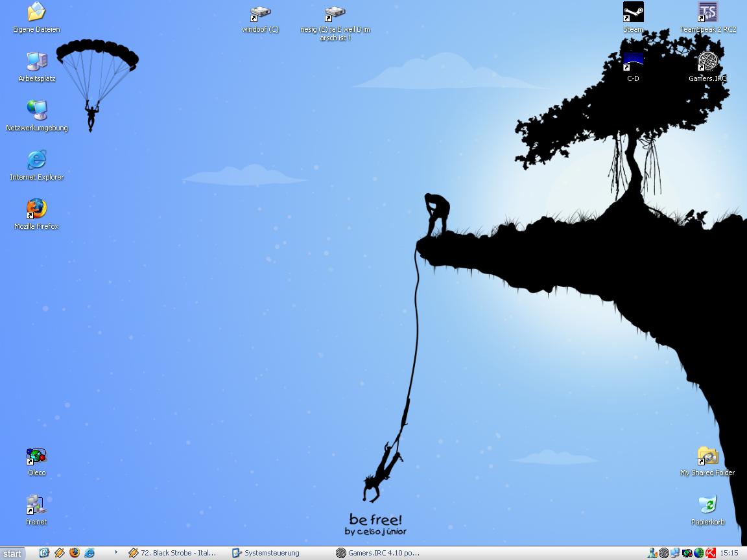The height and width of the screenshot is (560, 747).
Task: Select the freinet desktop shortcut
Action: [x=37, y=506]
